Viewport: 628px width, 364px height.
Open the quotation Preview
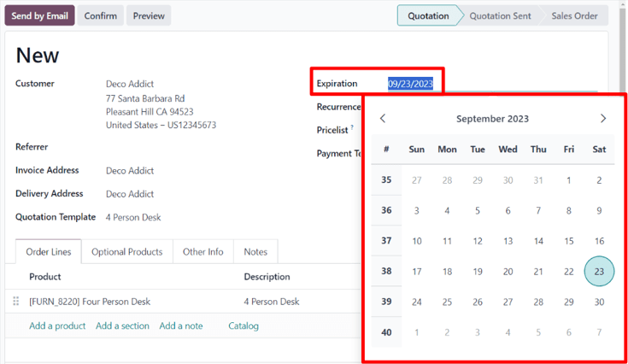click(x=149, y=15)
